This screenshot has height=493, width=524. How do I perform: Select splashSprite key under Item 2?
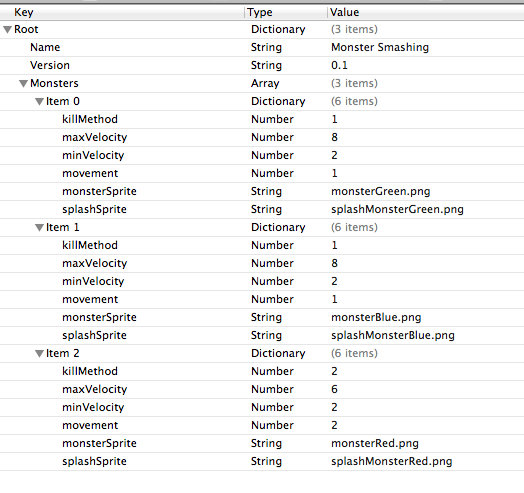click(x=94, y=462)
